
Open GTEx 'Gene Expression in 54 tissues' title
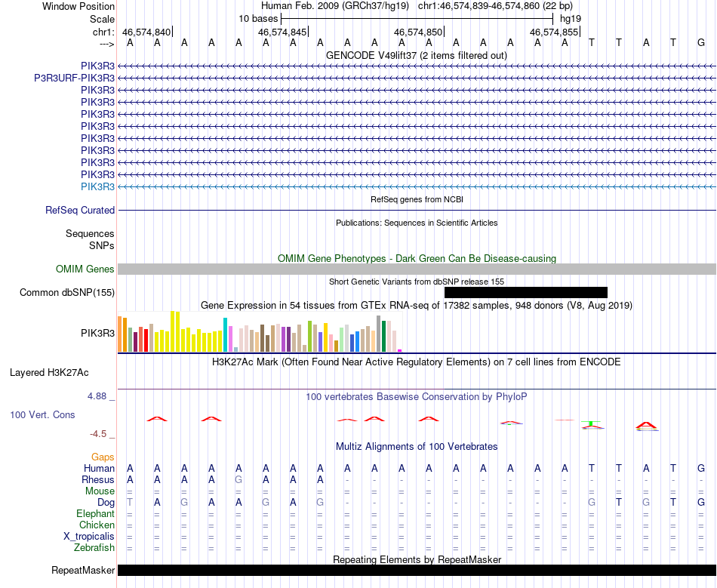(417, 305)
